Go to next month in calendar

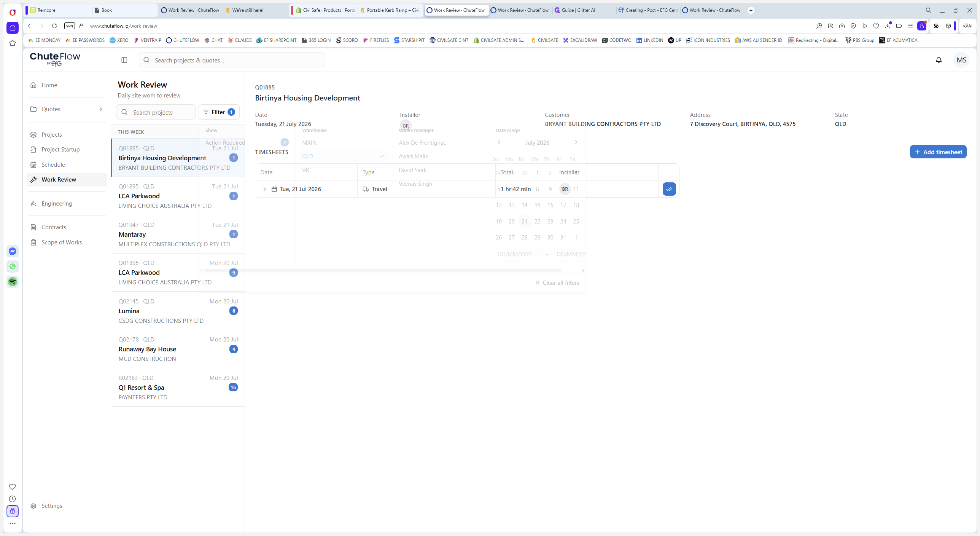click(576, 142)
